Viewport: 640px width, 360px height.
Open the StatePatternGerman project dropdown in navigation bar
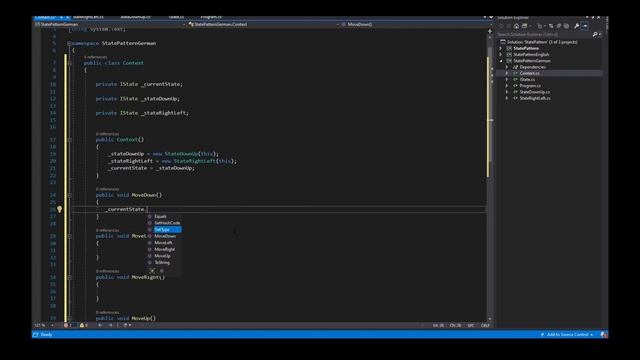pyautogui.click(x=110, y=24)
